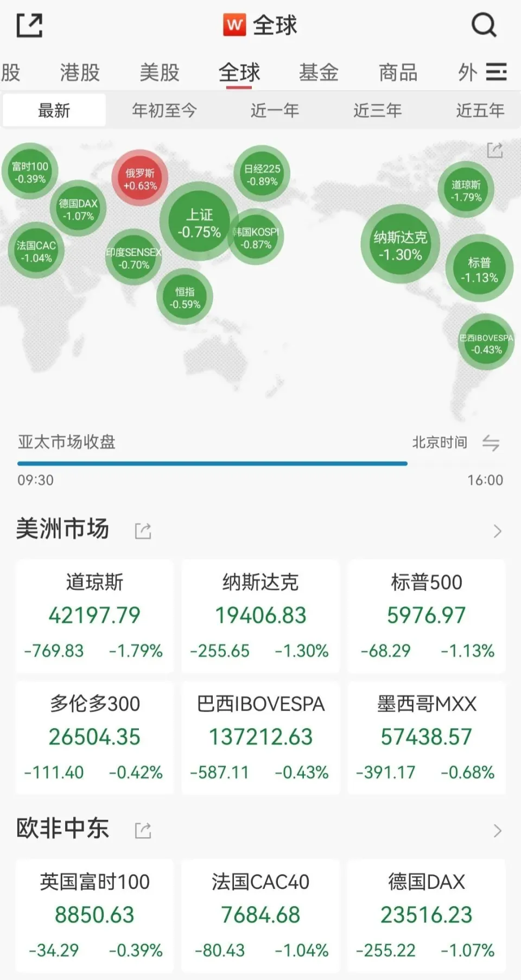Viewport: 521px width, 980px height.
Task: Tap the 欧非中东 section heading
Action: [x=62, y=829]
